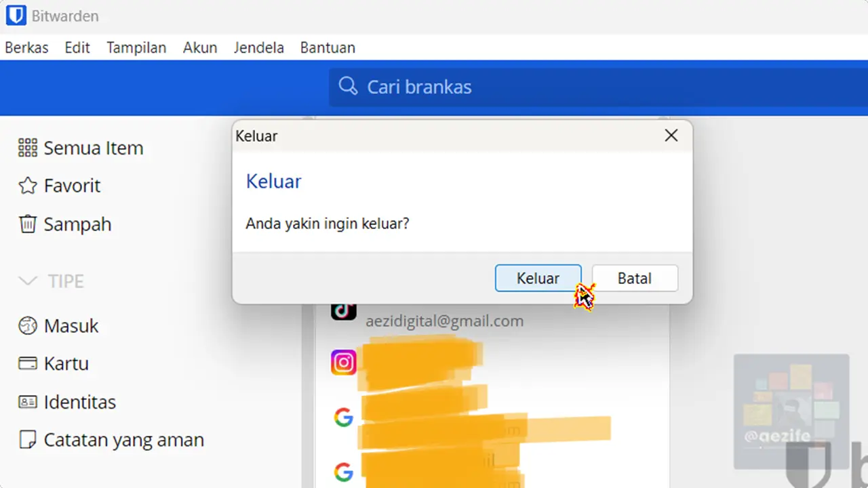Open the first Google vault entry icon

tap(344, 418)
